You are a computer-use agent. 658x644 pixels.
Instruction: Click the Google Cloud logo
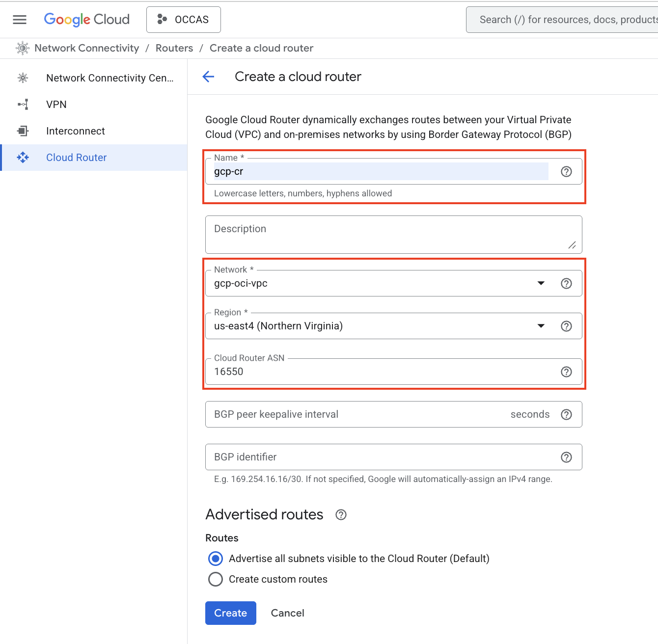(x=87, y=20)
